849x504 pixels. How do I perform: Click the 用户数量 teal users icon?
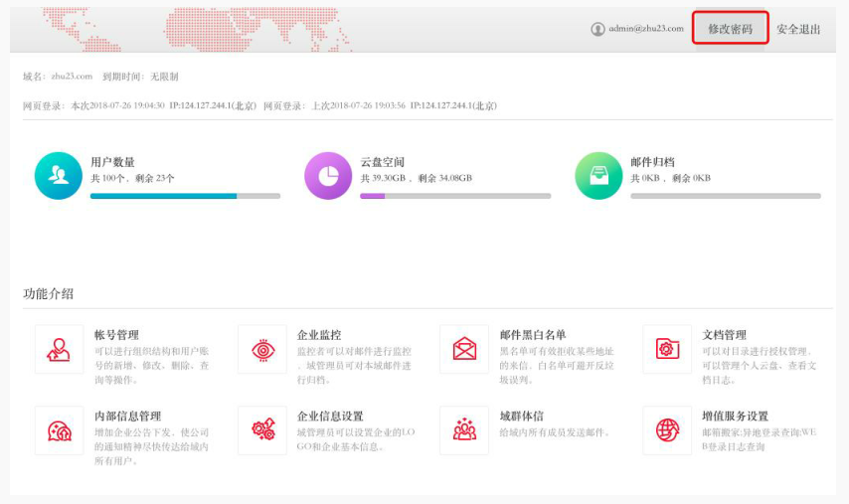coord(59,176)
